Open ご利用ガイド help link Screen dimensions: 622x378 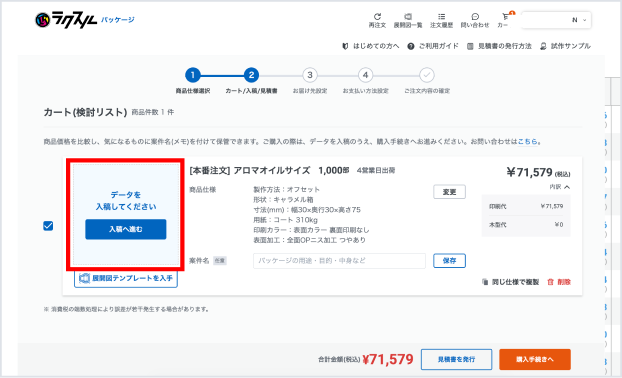click(433, 46)
